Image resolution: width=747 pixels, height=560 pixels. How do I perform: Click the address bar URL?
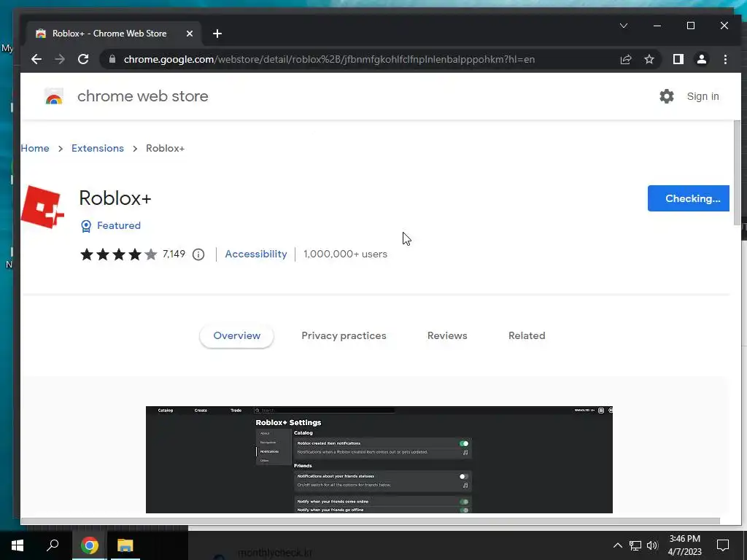coord(329,60)
